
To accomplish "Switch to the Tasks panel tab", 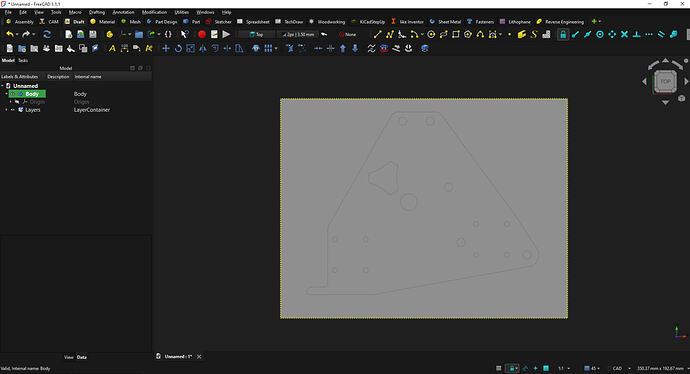I will pyautogui.click(x=23, y=60).
